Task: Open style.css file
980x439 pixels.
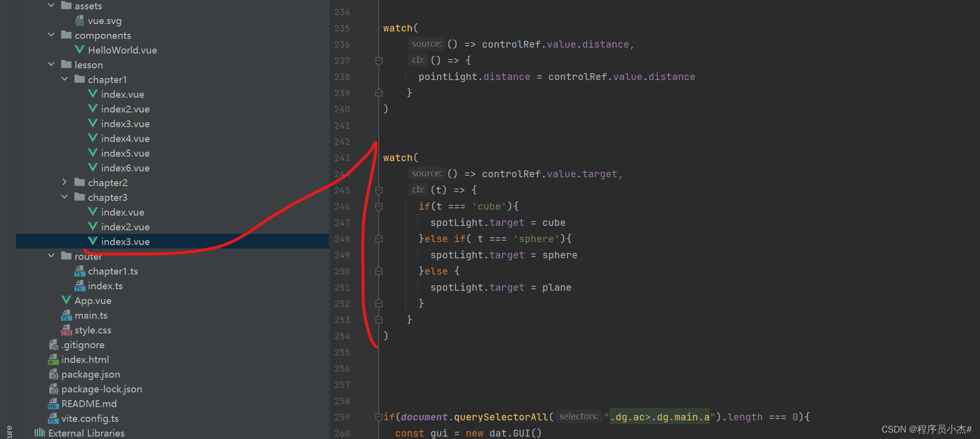Action: click(x=93, y=330)
